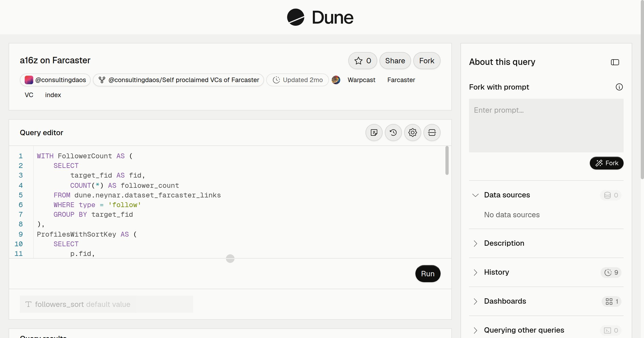Expand the History section
The height and width of the screenshot is (338, 644).
(x=546, y=272)
